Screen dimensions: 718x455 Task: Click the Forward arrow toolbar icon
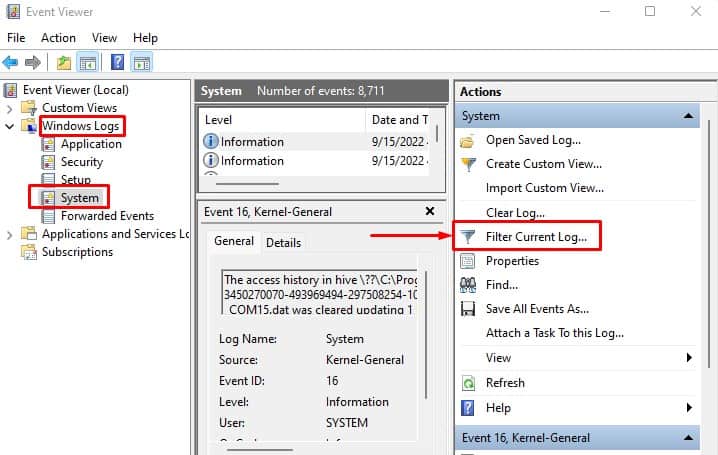point(33,62)
